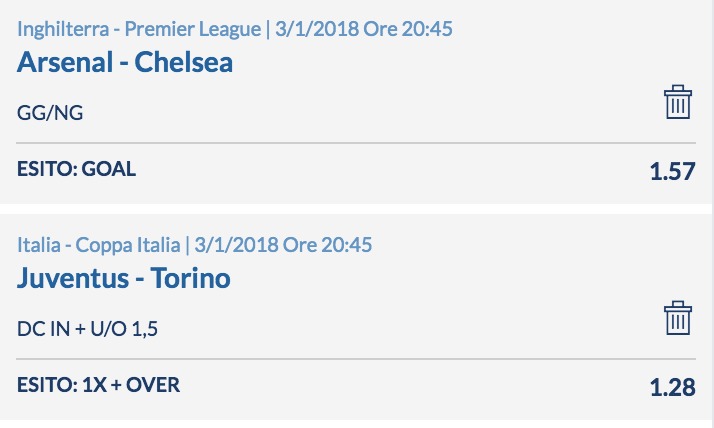Click the ESITO: 1X + OVER outcome text
The height and width of the screenshot is (428, 714).
point(98,385)
